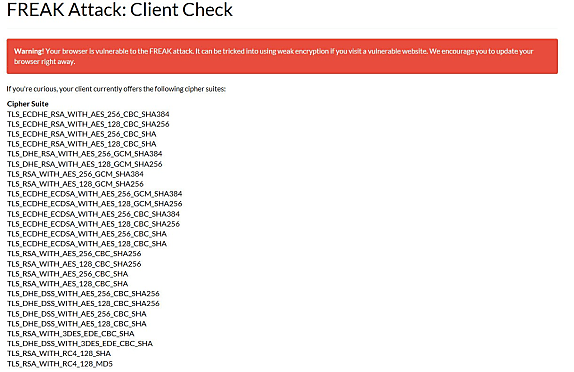The image size is (574, 372).
Task: Click the TLS_DHE_RSA_WITH_AES_256_GCM_SHA384 cipher line
Action: pos(85,154)
